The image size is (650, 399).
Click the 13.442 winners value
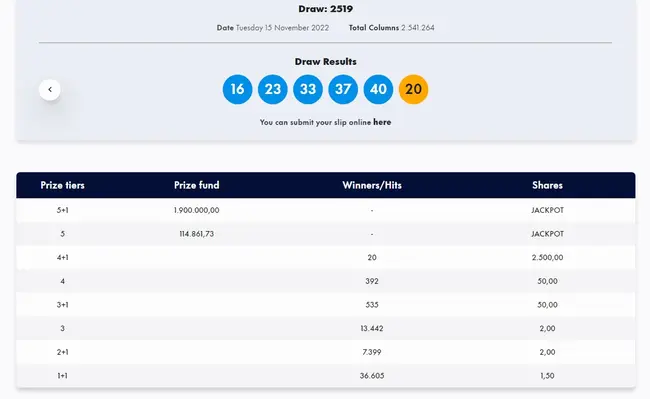[372, 328]
